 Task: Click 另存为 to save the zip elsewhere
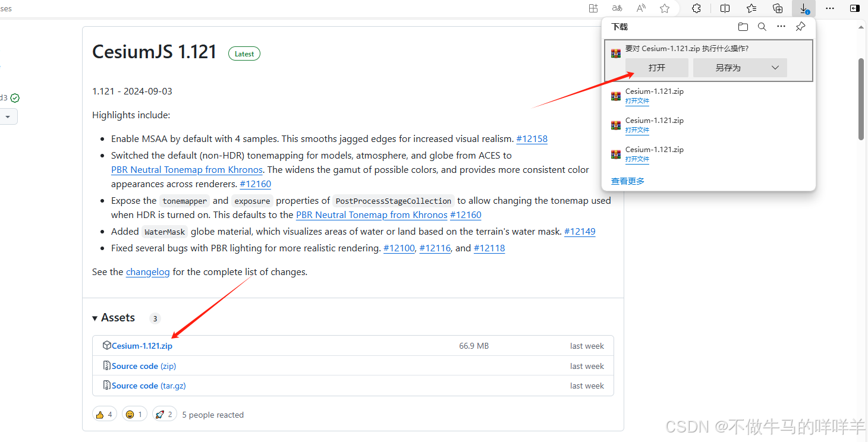[728, 68]
